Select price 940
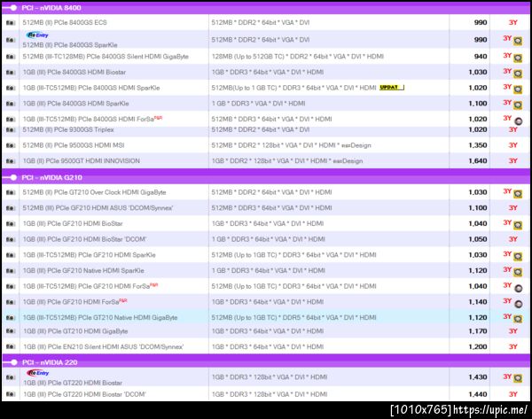This screenshot has width=532, height=419. pos(480,57)
